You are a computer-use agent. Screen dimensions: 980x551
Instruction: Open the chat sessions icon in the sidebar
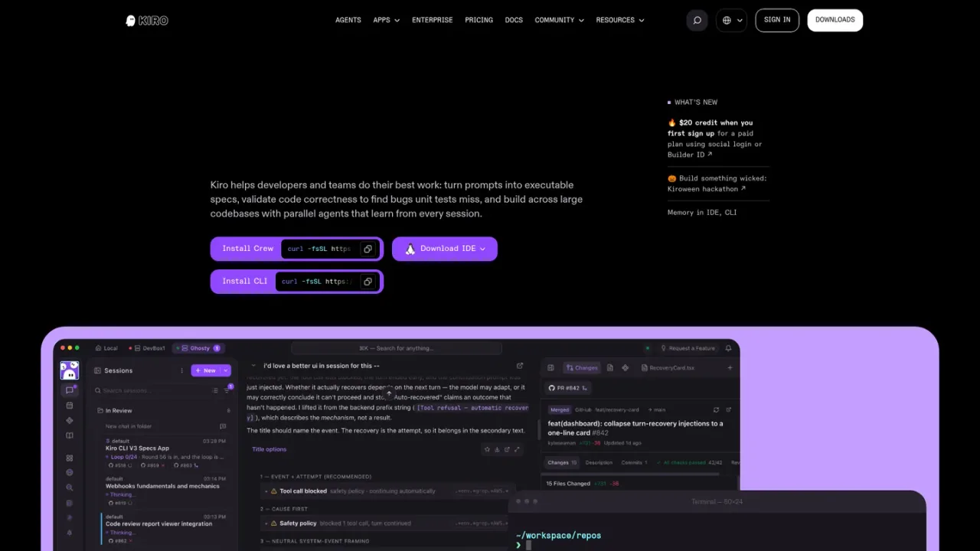coord(70,390)
